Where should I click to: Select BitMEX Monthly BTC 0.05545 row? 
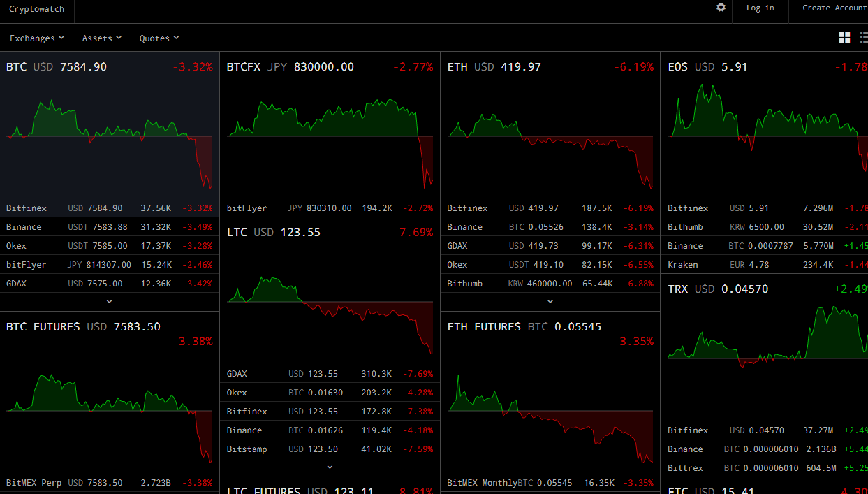click(x=550, y=483)
